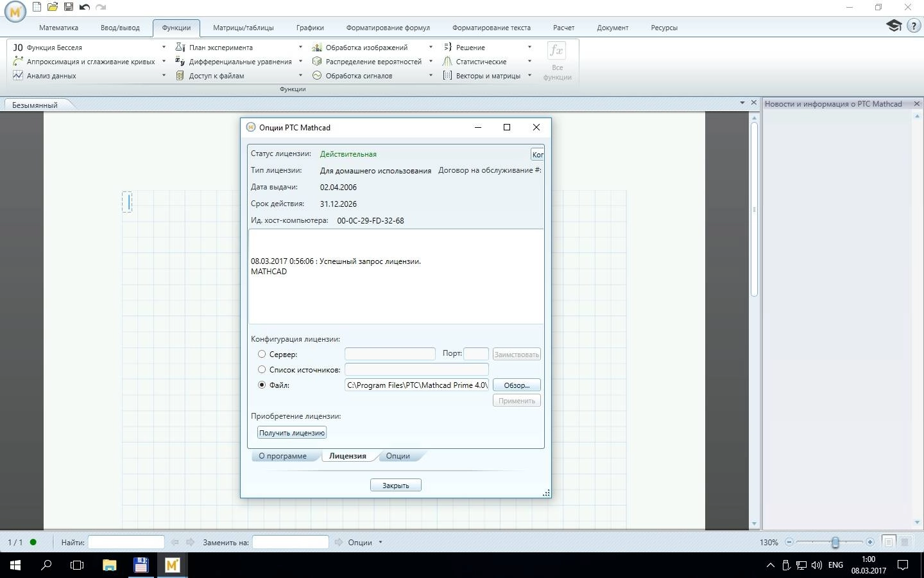The width and height of the screenshot is (924, 578).
Task: Open the Графики ribbon tab
Action: 310,28
